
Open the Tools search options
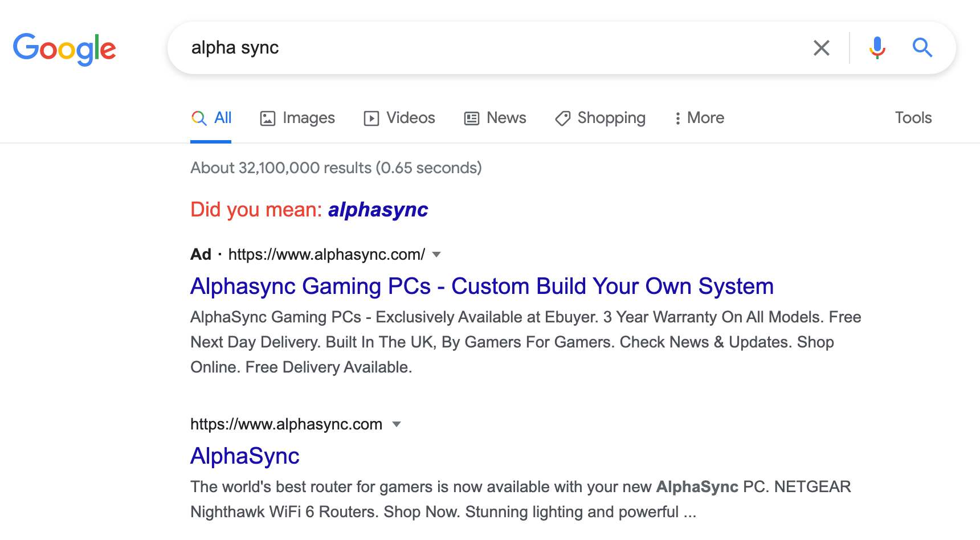(x=913, y=118)
